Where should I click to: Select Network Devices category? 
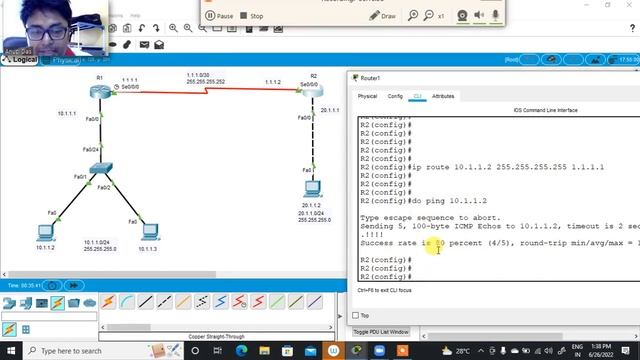coord(9,303)
